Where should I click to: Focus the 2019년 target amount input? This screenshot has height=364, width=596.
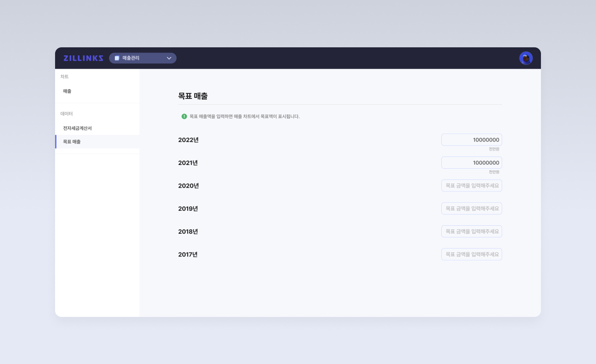point(472,209)
